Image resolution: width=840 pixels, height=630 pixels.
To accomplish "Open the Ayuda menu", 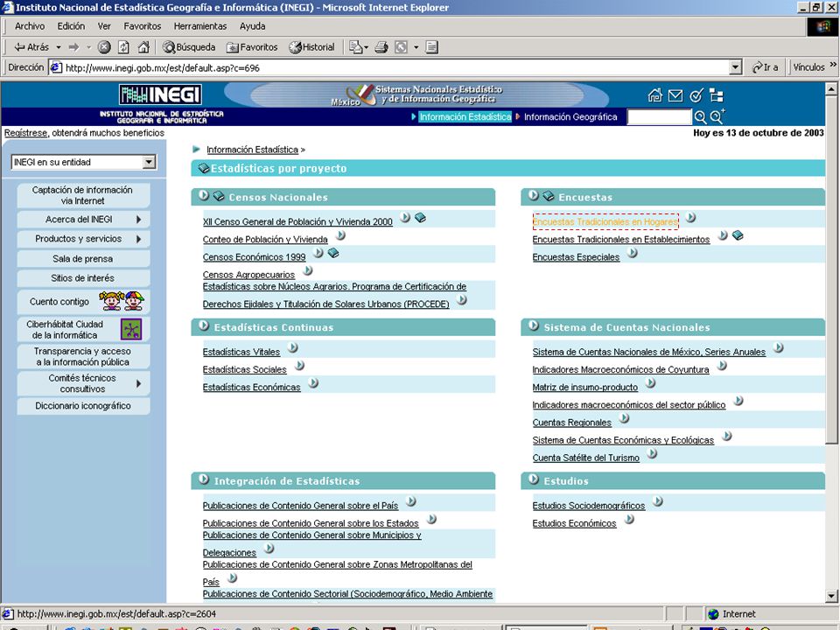I will tap(252, 26).
